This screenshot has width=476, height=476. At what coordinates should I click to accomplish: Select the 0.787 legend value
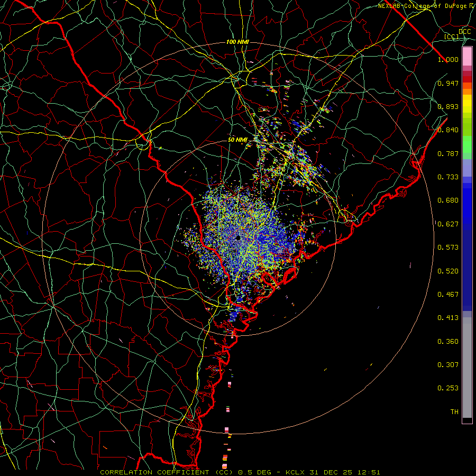[x=448, y=153]
